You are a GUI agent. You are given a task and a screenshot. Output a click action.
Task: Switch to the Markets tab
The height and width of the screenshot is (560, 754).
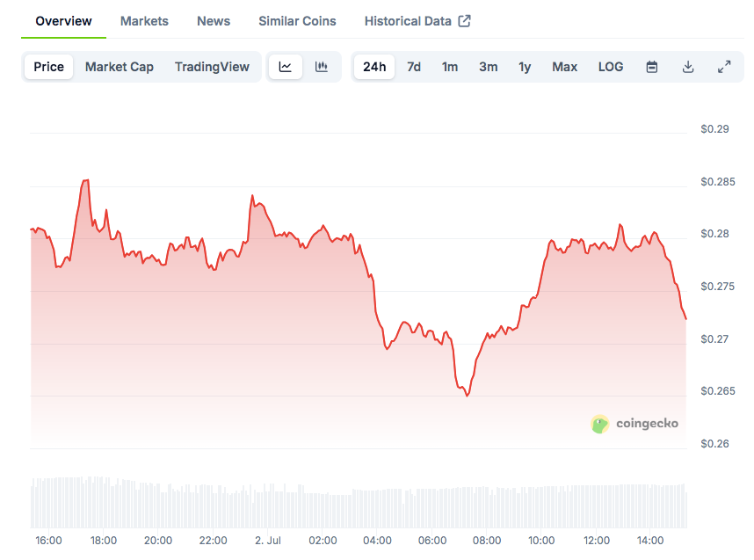(144, 21)
